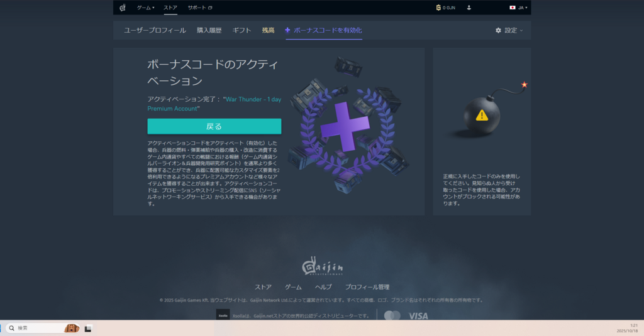Click the ヘルプ link in footer
The height and width of the screenshot is (336, 644).
point(323,287)
